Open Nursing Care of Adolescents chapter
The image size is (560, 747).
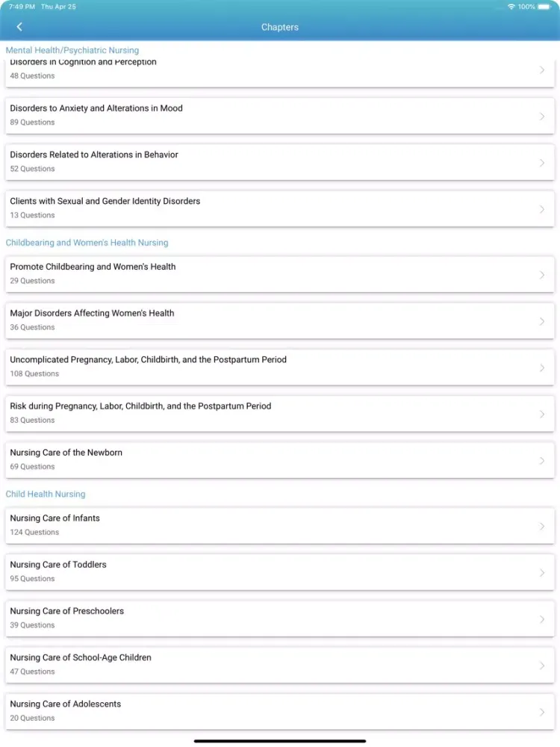[280, 711]
